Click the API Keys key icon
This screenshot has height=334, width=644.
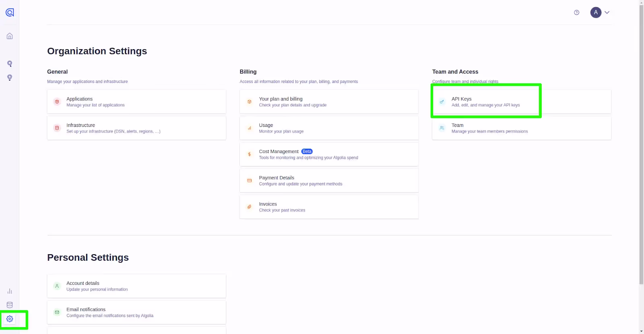pyautogui.click(x=442, y=102)
